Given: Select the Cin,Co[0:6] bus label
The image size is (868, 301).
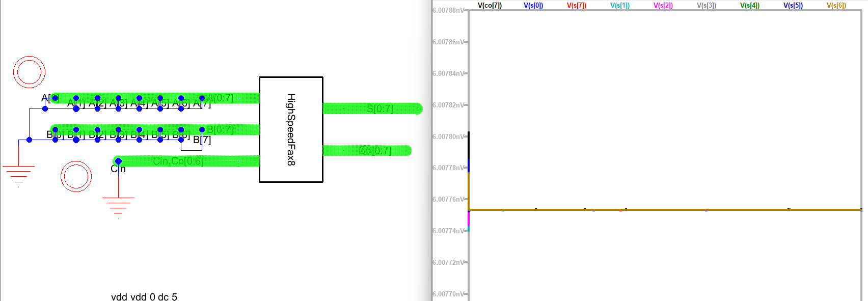Looking at the screenshot, I should (178, 161).
